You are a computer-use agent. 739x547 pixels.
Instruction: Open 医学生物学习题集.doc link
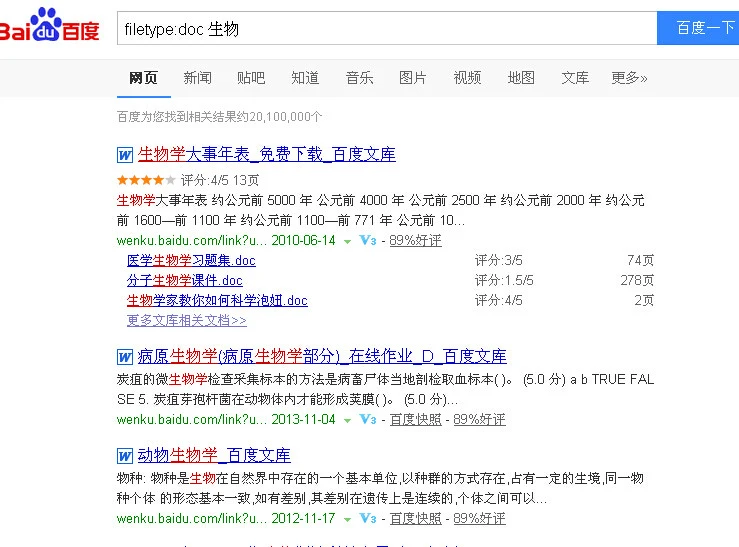(x=191, y=261)
